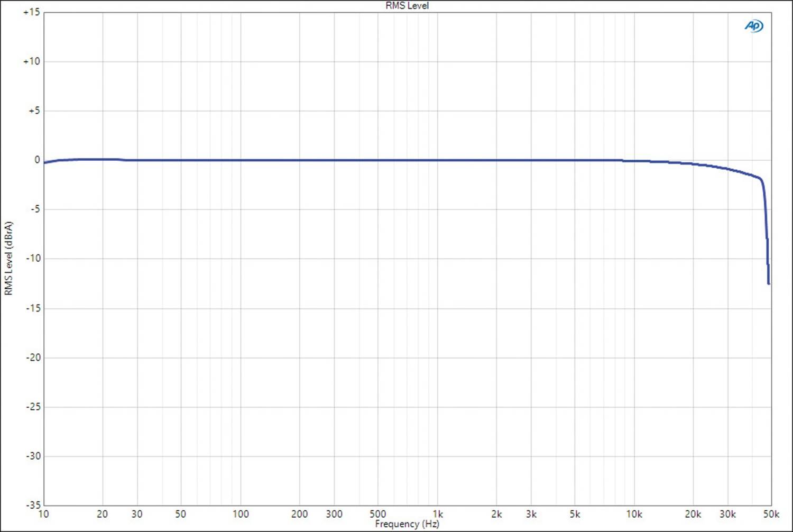The image size is (793, 532).
Task: Click the '50k' frequency axis label
Action: click(771, 514)
